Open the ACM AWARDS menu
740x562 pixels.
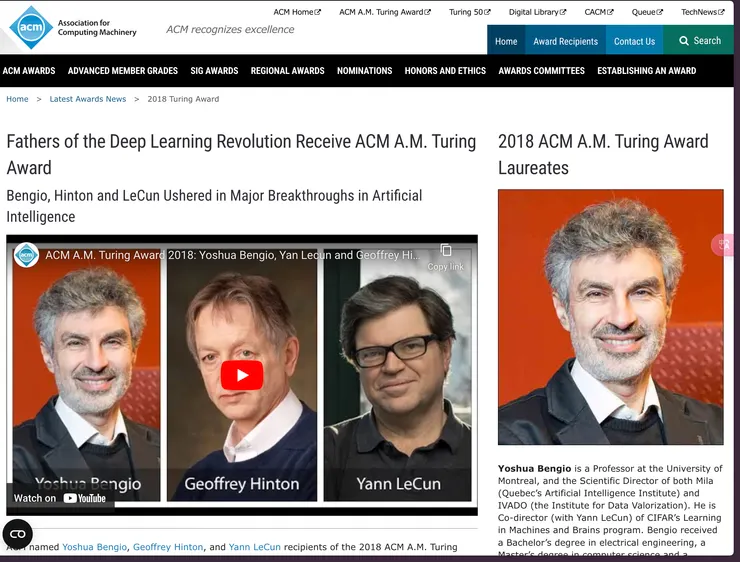(x=29, y=71)
